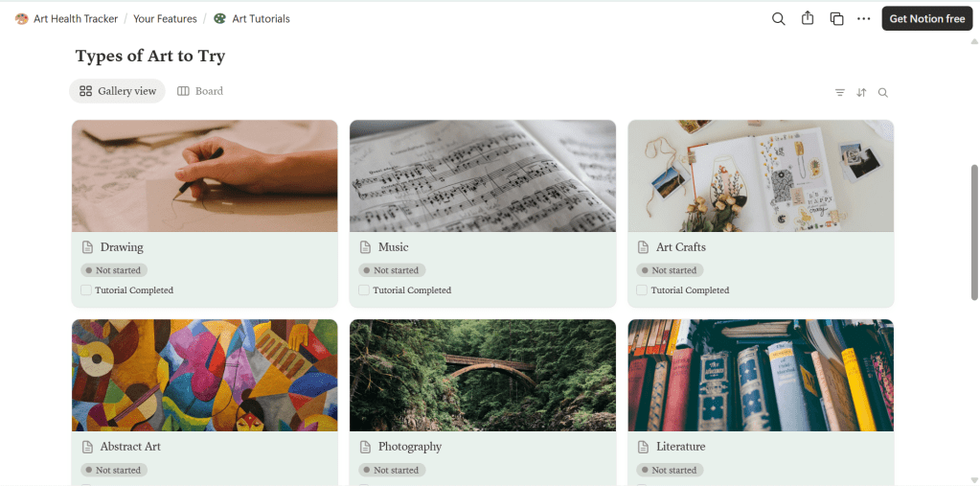Go to Your Features breadcrumb link
The height and width of the screenshot is (486, 980).
coord(165,19)
